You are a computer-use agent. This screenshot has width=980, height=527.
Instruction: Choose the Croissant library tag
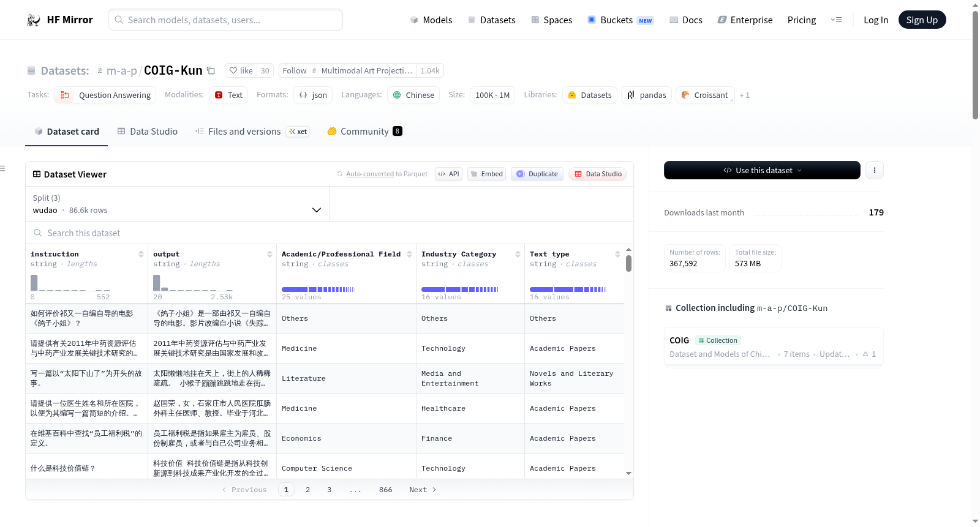pos(704,95)
